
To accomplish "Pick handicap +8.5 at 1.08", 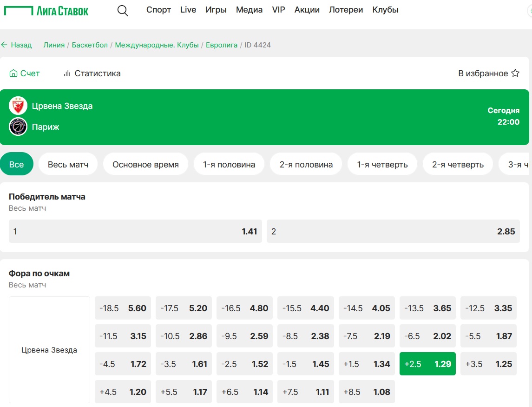I will (x=367, y=392).
